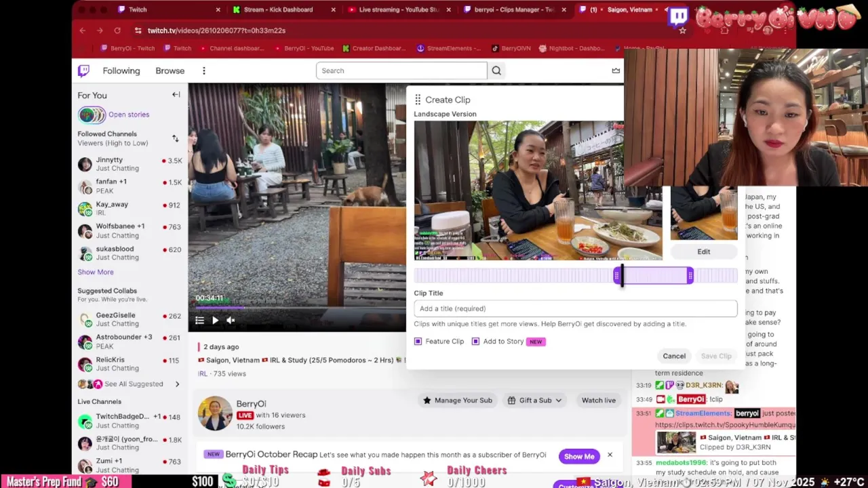Open Wolfsbanee +1 channel
Viewport: 868px width, 488px height.
130,230
